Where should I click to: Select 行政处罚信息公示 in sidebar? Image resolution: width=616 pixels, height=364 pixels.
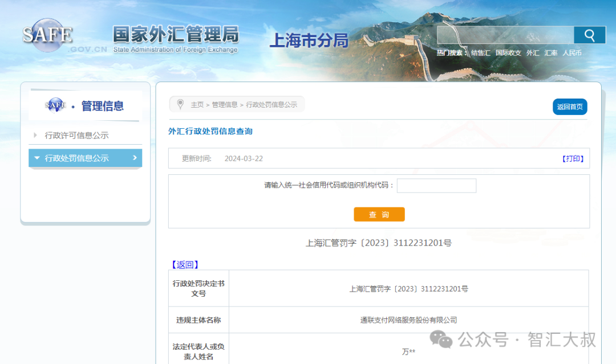point(76,158)
